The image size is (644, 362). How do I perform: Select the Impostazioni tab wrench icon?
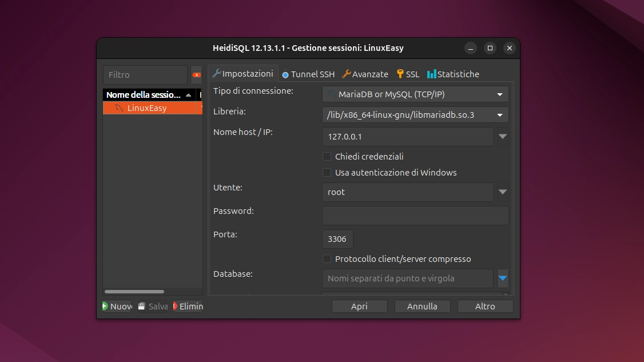coord(216,73)
